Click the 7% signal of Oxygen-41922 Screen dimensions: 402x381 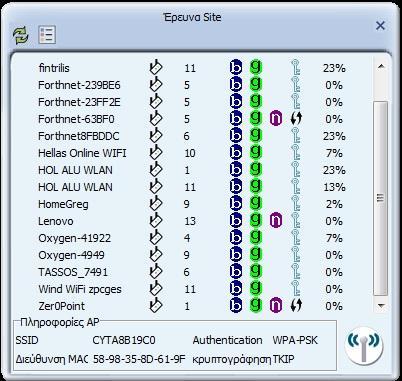pos(334,238)
